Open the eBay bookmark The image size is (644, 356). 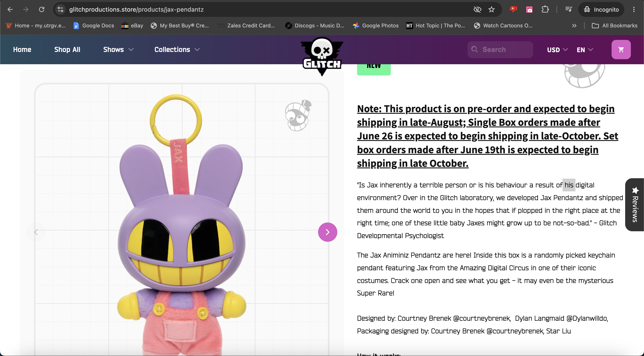coord(132,25)
